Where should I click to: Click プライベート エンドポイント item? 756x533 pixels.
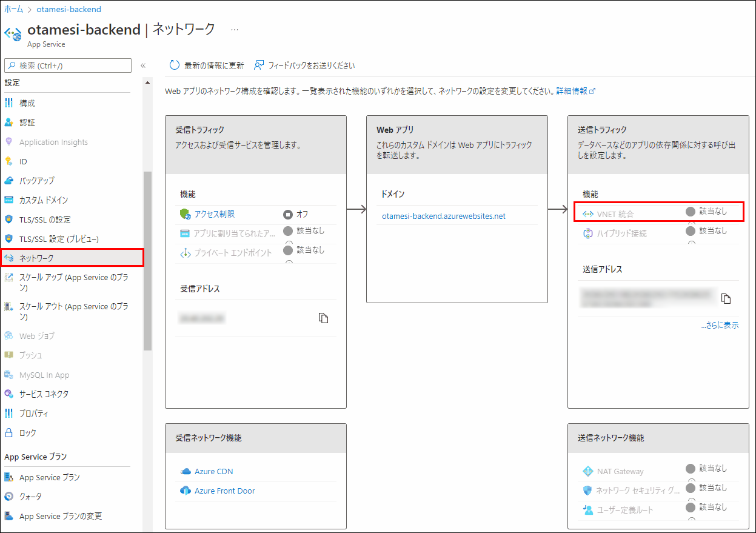(233, 253)
